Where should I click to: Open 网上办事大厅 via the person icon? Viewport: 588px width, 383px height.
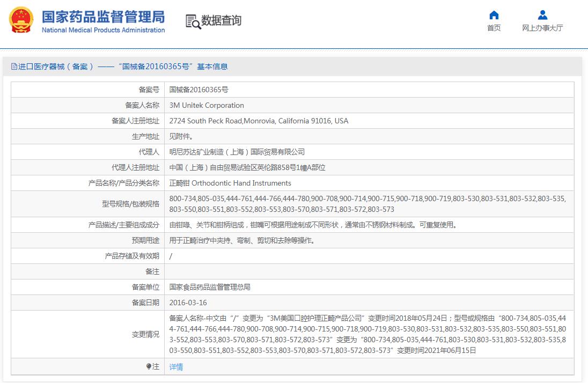tap(542, 15)
